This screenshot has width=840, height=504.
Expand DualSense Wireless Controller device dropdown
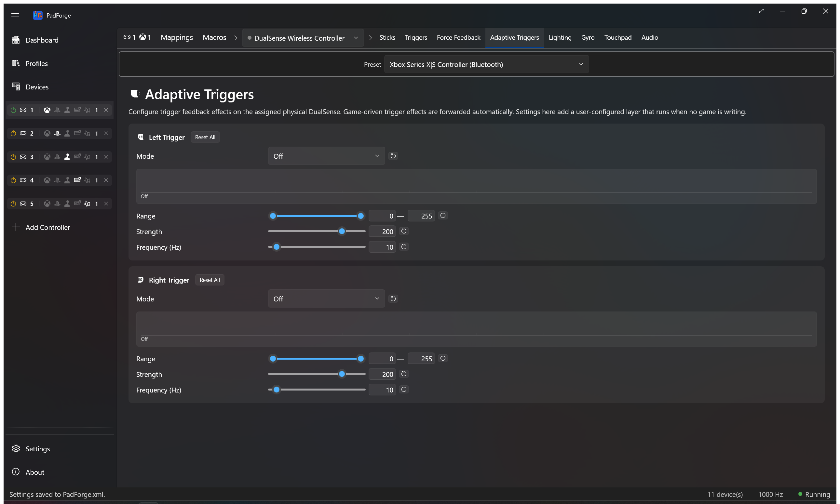point(303,38)
